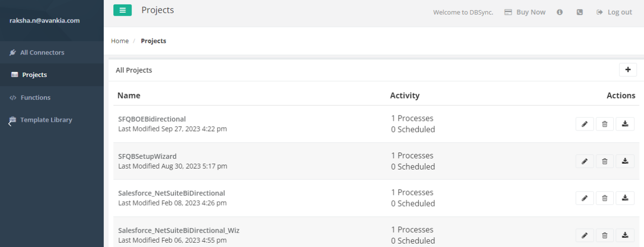The height and width of the screenshot is (247, 644).
Task: Delete the Salesforce_NetSuiteBiDirectional_Wiz project
Action: [x=605, y=236]
